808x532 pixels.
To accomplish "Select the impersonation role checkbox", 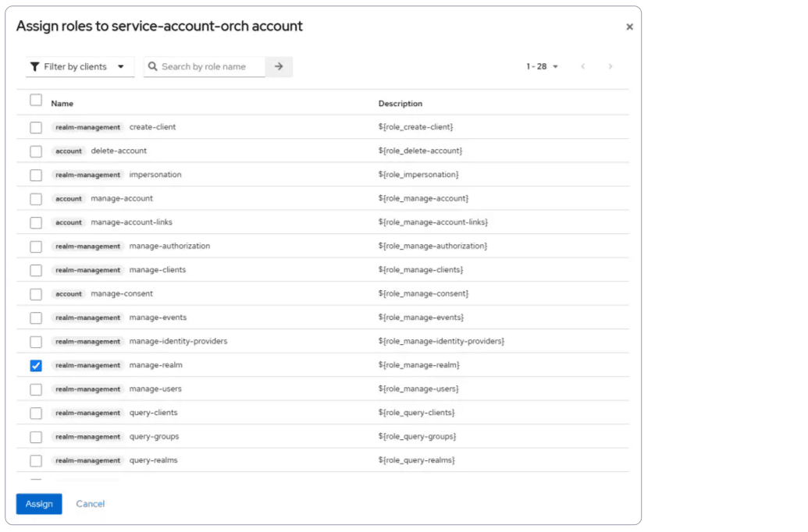I will coord(36,176).
